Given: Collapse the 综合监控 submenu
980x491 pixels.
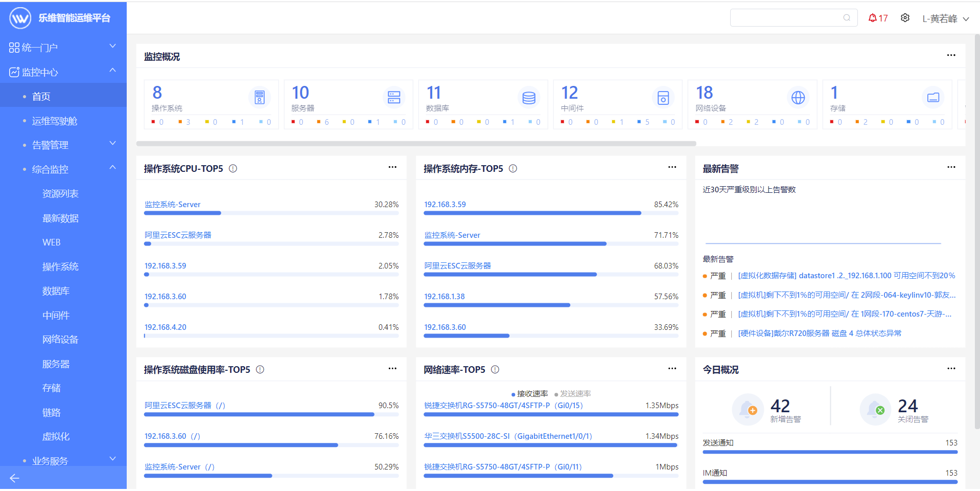Looking at the screenshot, I should 63,169.
